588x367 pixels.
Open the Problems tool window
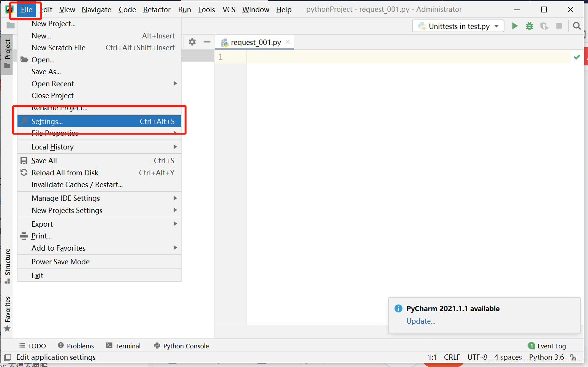click(76, 346)
